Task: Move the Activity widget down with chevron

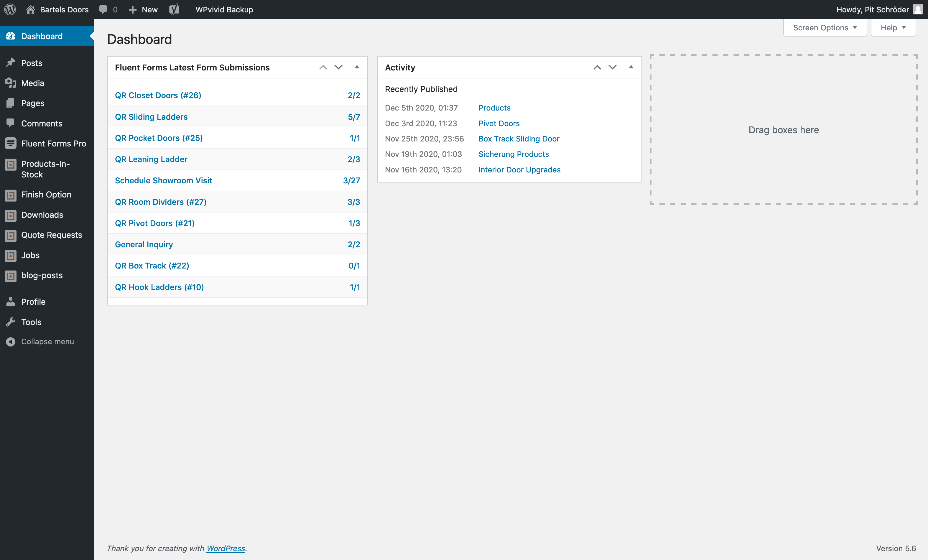Action: click(x=612, y=67)
